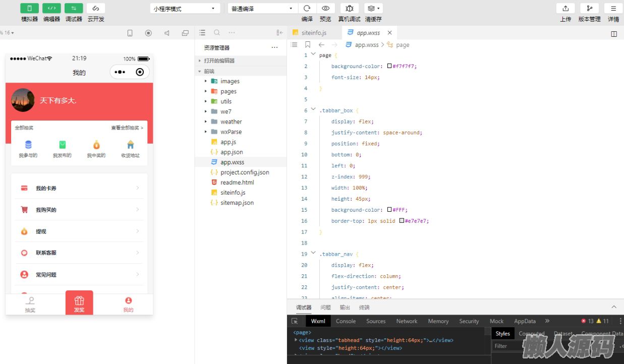The width and height of the screenshot is (624, 364).
Task: Start real-device debugging via bug icon
Action: [349, 9]
